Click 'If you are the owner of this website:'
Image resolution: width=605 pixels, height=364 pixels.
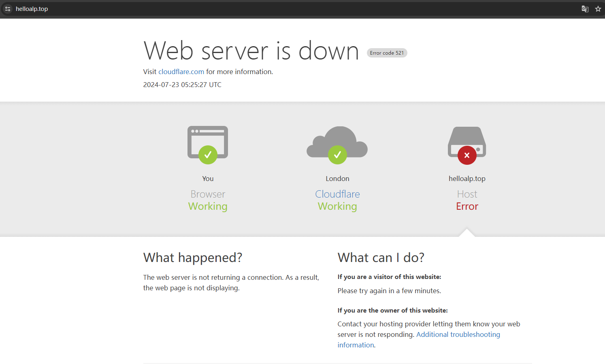point(392,311)
